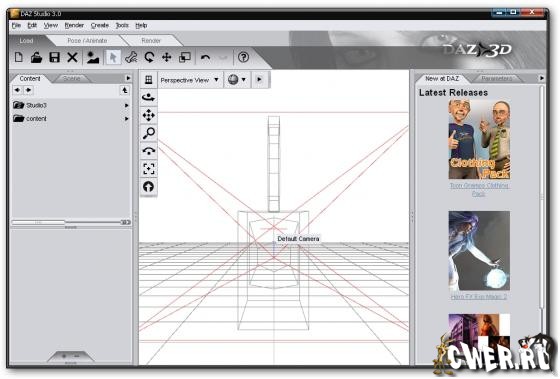Open the Hero FX link
560x379 pixels.
coord(479,296)
